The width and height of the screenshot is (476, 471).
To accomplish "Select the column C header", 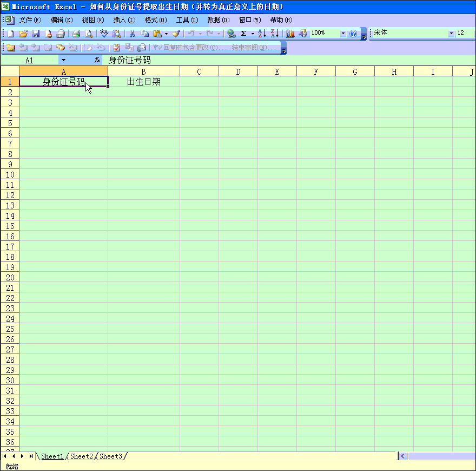I will coord(199,71).
